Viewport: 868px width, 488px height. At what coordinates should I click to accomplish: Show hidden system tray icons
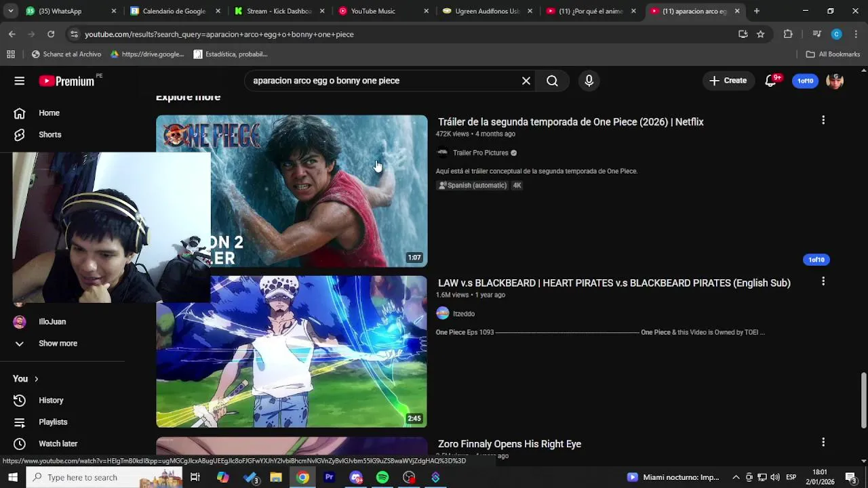(736, 477)
